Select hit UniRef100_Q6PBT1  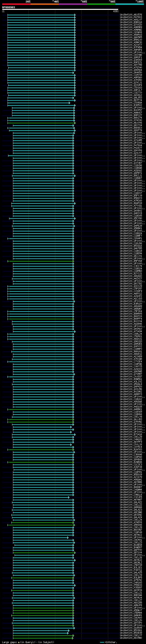tap(131, 173)
